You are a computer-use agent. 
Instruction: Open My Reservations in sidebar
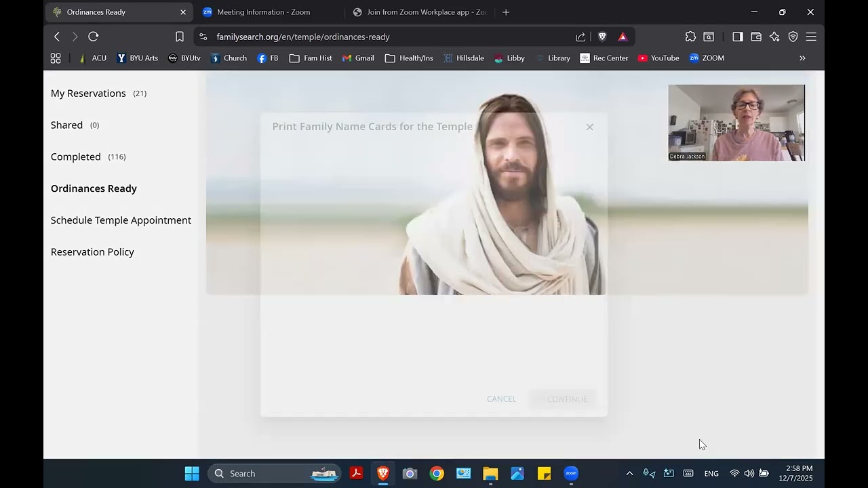98,94
